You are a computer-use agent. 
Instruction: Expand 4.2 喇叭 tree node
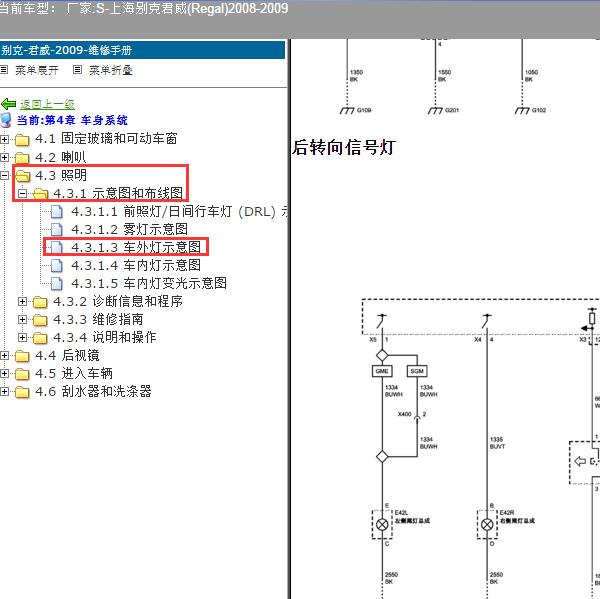pos(4,157)
